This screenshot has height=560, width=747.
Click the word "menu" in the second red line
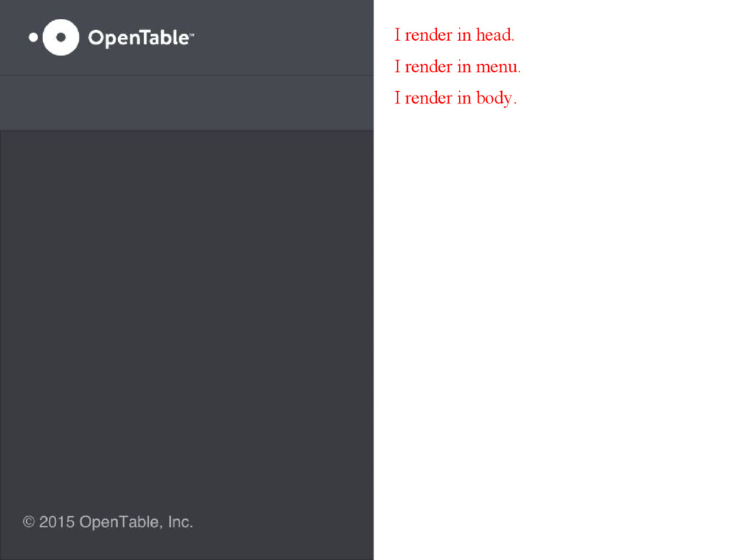[497, 66]
